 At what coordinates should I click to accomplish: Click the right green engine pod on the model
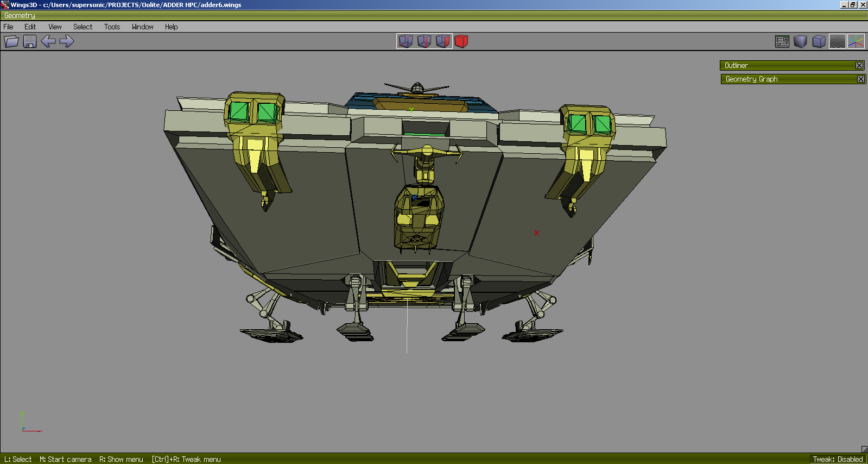click(x=588, y=123)
